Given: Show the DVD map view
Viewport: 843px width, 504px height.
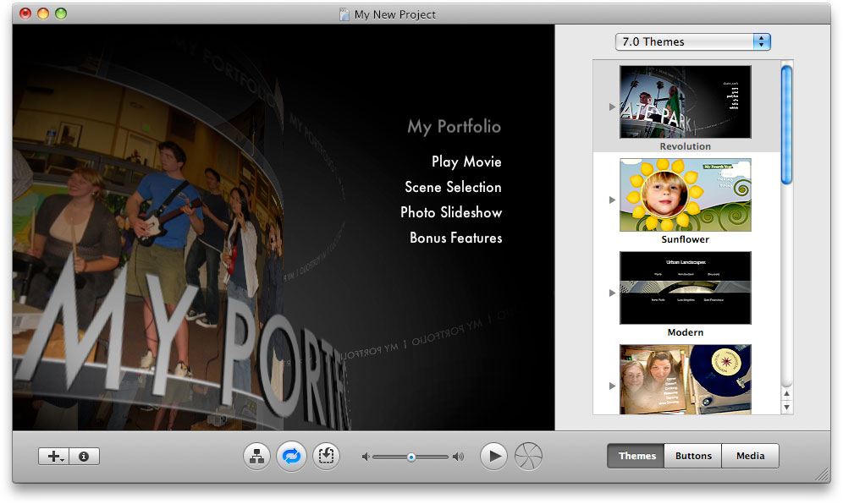Looking at the screenshot, I should click(x=256, y=457).
